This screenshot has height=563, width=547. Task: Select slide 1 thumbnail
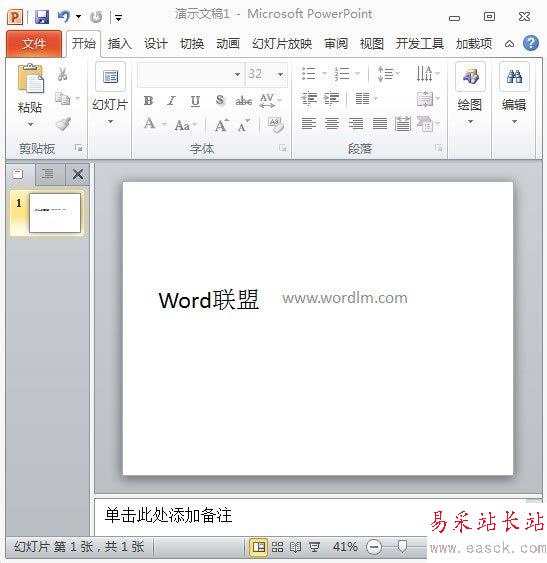pyautogui.click(x=55, y=213)
